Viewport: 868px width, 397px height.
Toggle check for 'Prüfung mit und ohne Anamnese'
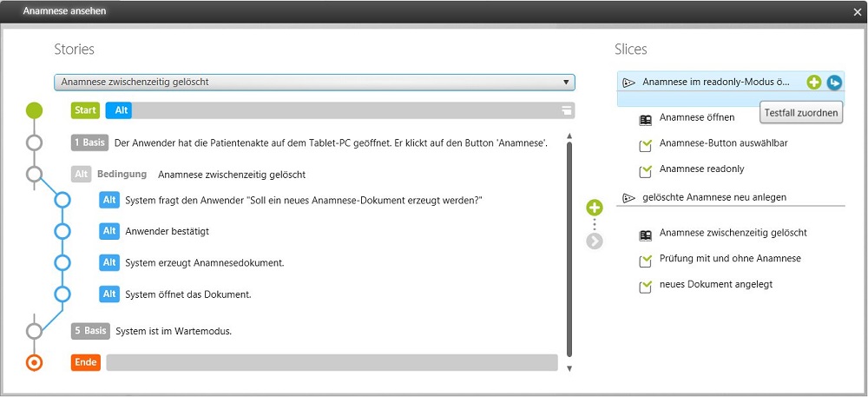coord(645,261)
